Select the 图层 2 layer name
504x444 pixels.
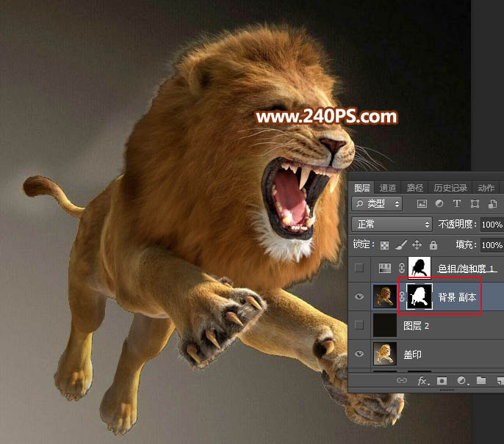click(x=417, y=326)
